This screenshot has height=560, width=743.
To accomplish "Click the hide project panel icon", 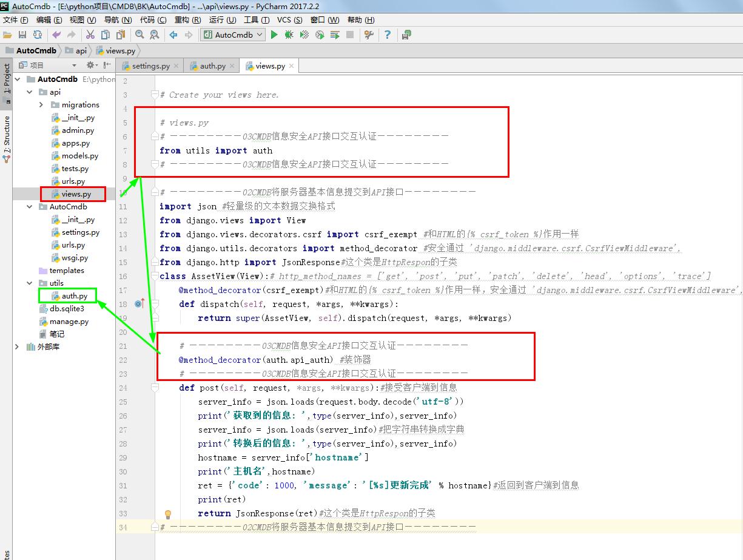I will (107, 65).
